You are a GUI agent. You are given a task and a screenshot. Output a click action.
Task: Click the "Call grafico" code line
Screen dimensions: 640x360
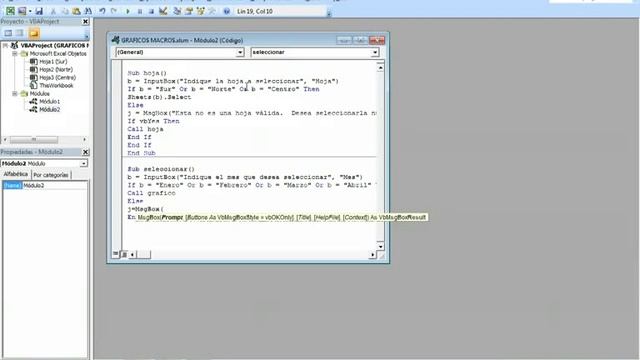pos(151,193)
